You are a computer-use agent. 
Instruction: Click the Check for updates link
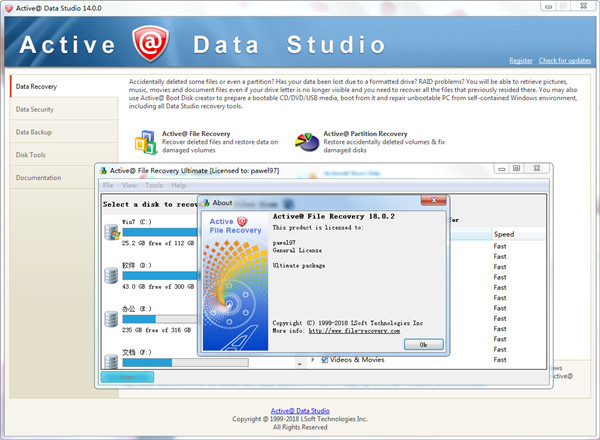coord(565,60)
